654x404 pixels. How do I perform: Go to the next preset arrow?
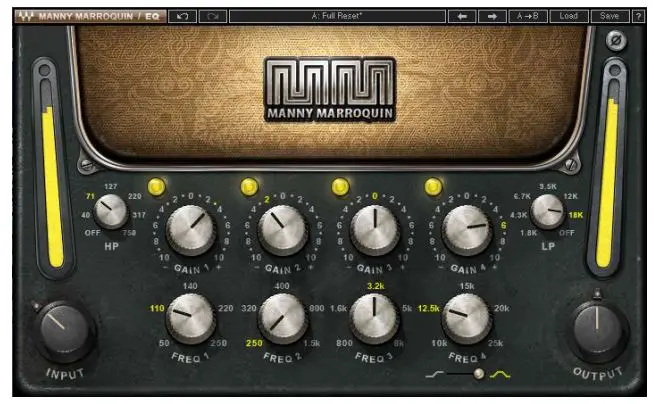pos(492,17)
